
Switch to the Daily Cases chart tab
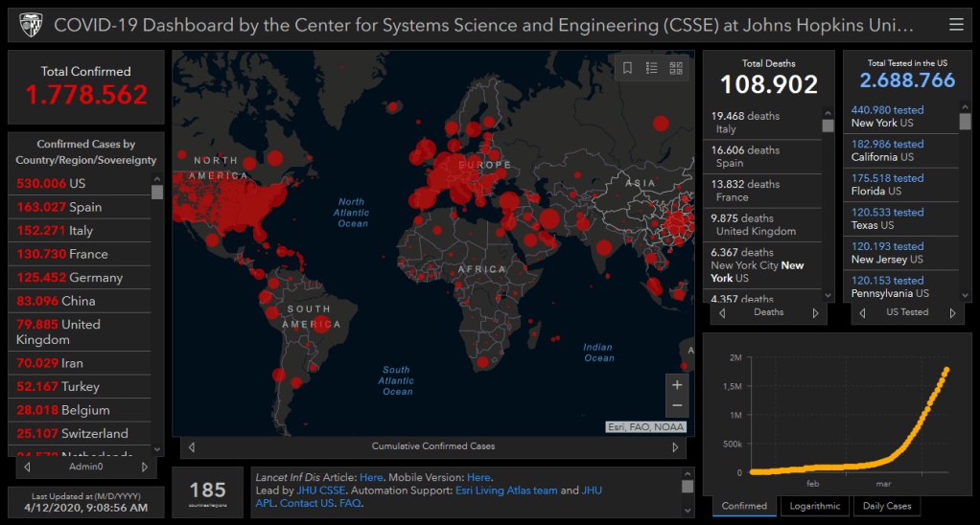tap(886, 506)
